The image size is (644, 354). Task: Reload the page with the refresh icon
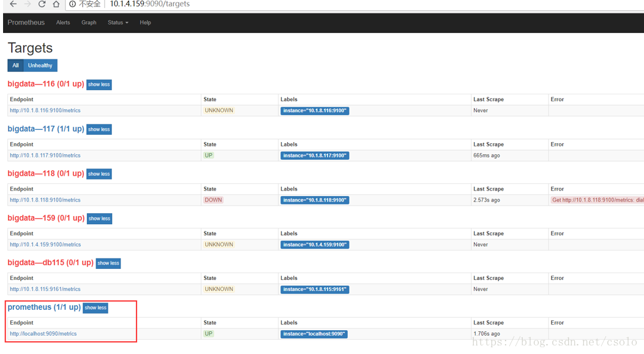(x=42, y=4)
